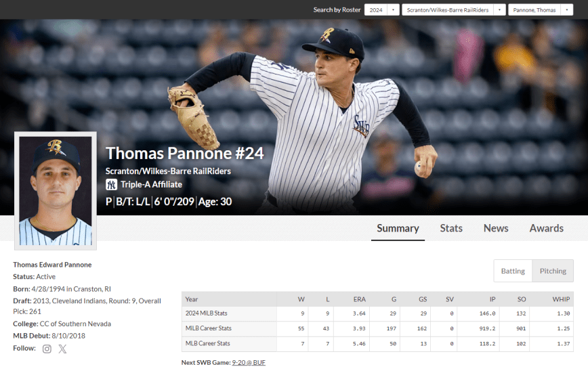Open the X social media icon

tap(62, 349)
